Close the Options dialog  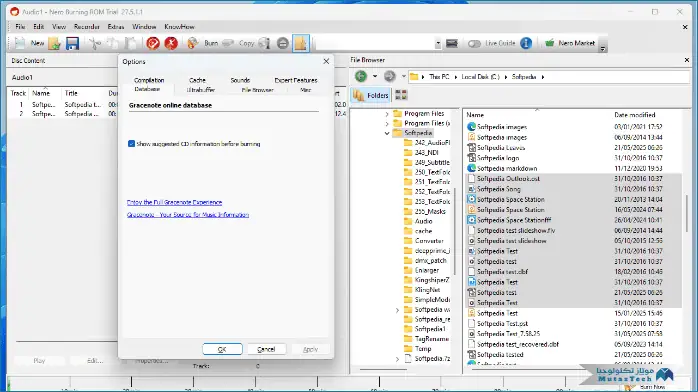tap(326, 61)
